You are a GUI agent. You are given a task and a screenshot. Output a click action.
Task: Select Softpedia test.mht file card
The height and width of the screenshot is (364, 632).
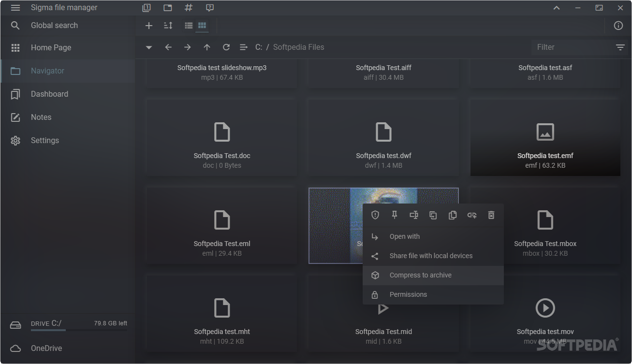222,314
